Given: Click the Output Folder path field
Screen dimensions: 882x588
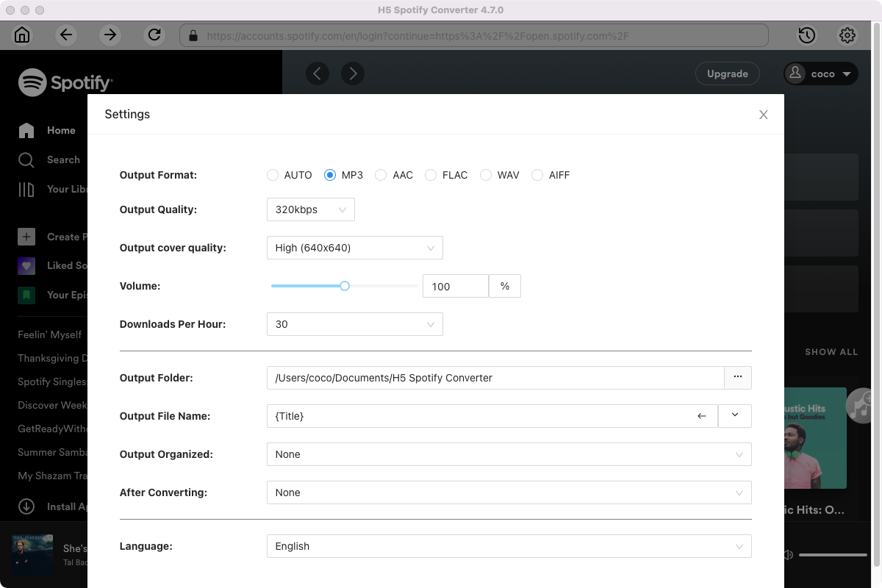Looking at the screenshot, I should (x=495, y=378).
